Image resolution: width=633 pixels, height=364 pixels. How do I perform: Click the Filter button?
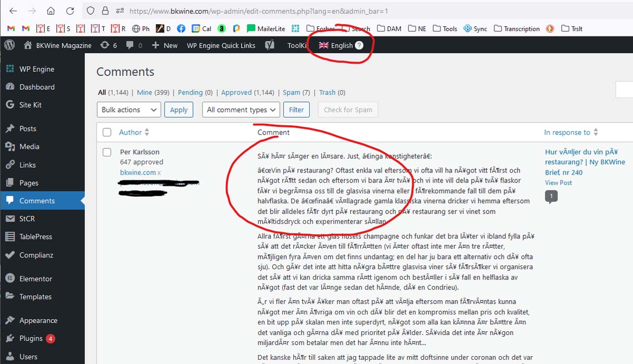click(x=296, y=110)
